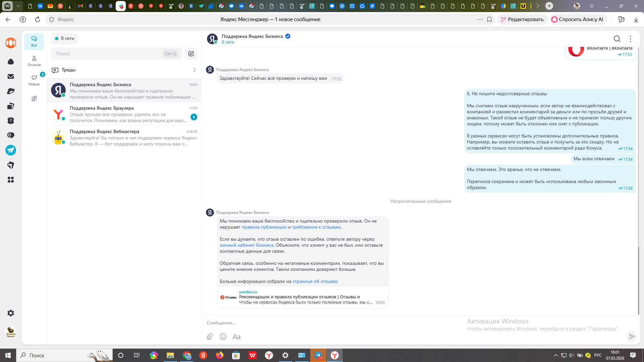
Task: Open the attach file paperclip icon
Action: [x=210, y=337]
